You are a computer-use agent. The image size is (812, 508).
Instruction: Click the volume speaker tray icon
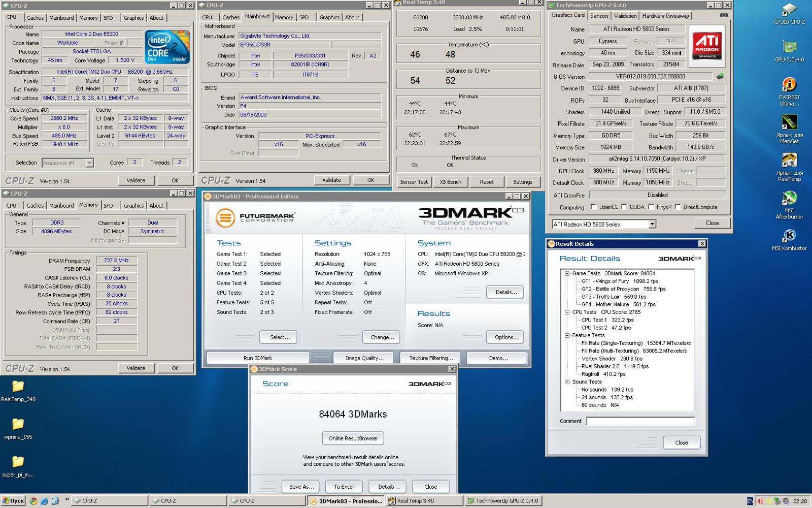click(786, 501)
